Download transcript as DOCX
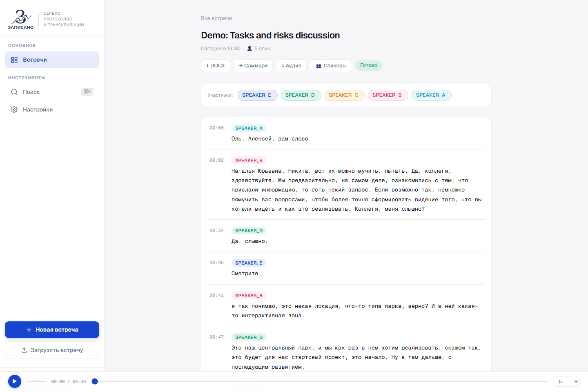Image resolution: width=588 pixels, height=392 pixels. [216, 66]
